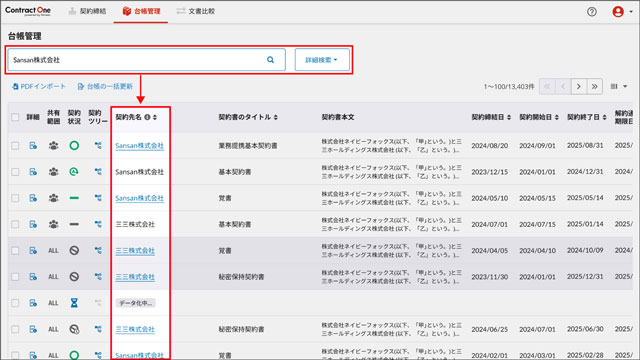Expand the 詳細検索 dropdown
This screenshot has height=360, width=640.
pos(322,60)
